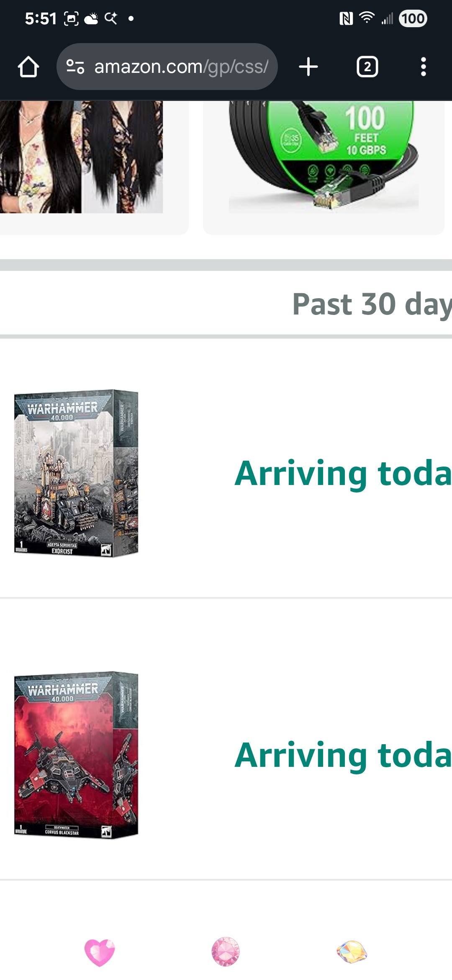Tap the rainbow crystal gem icon
This screenshot has width=452, height=980.
(x=352, y=952)
